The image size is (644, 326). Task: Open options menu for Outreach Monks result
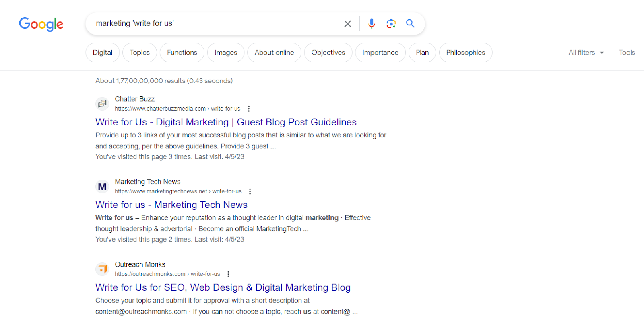click(x=228, y=274)
